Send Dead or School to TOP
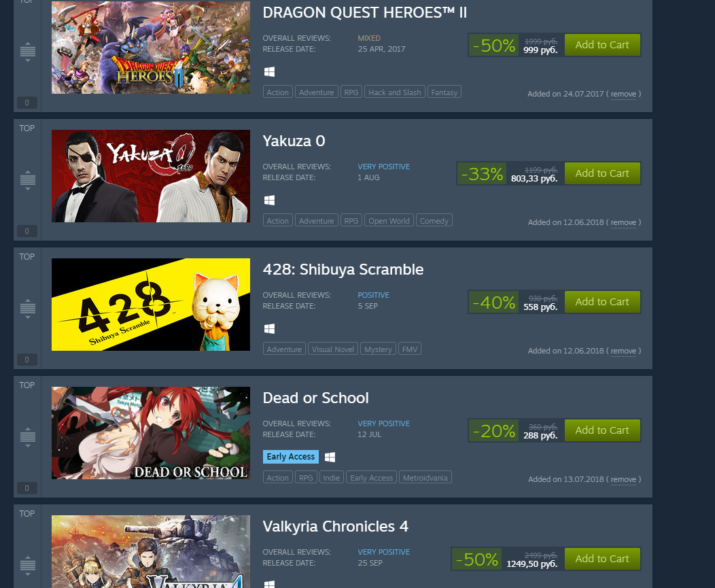715x588 pixels. click(x=27, y=385)
